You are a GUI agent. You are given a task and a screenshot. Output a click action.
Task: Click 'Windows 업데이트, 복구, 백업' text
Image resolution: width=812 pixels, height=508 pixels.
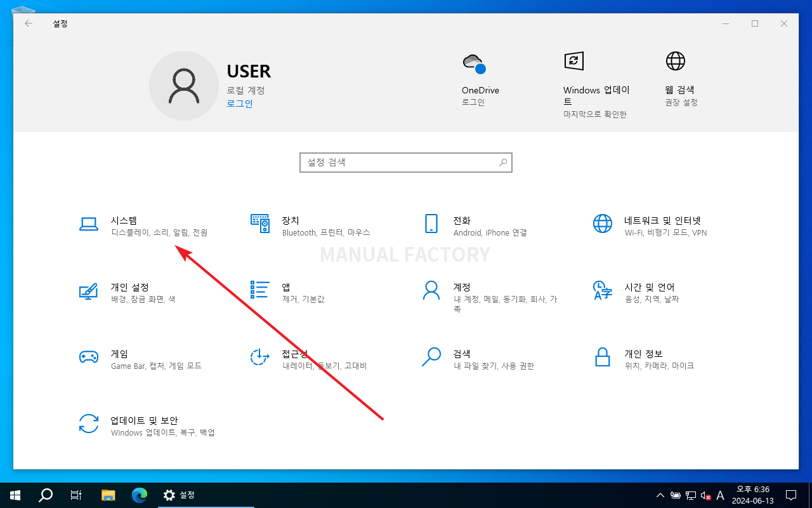point(162,432)
